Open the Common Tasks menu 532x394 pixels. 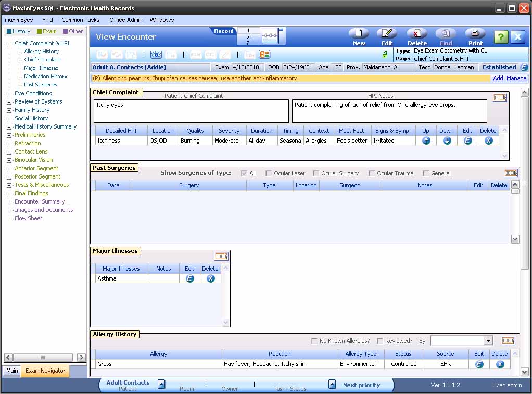[x=80, y=20]
